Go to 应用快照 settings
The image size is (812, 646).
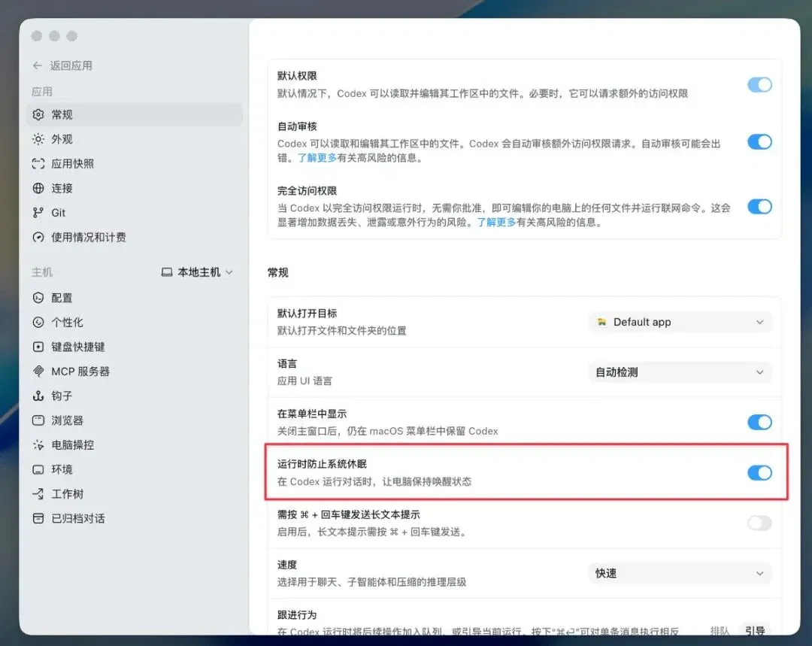[134, 164]
